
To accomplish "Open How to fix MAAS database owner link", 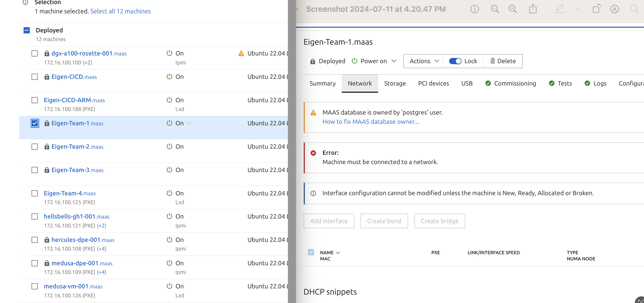I will 371,122.
